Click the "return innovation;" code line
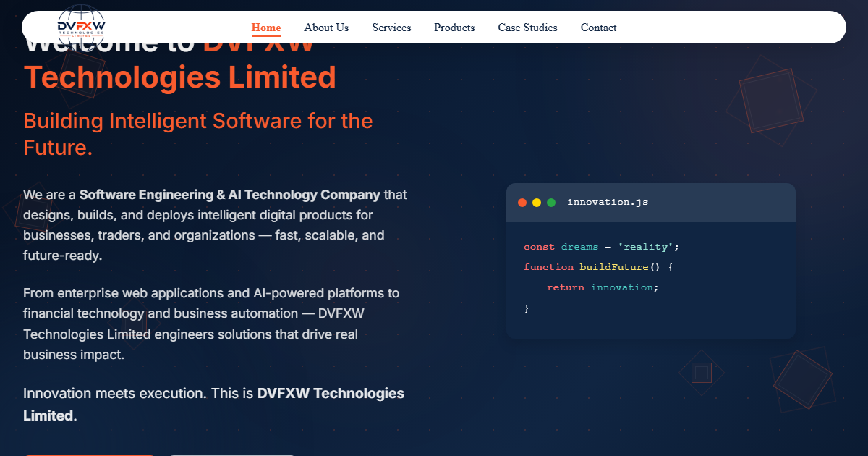 (603, 287)
